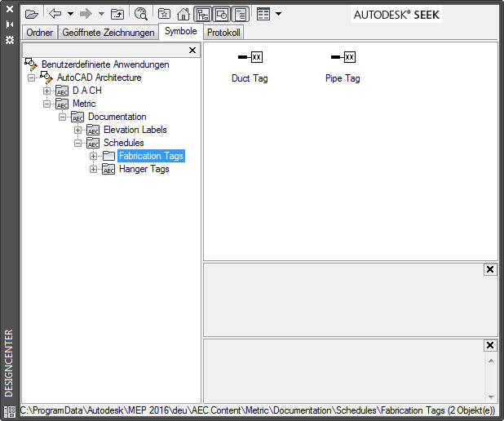
Task: Open the Search magnifier globe icon
Action: coord(141,14)
